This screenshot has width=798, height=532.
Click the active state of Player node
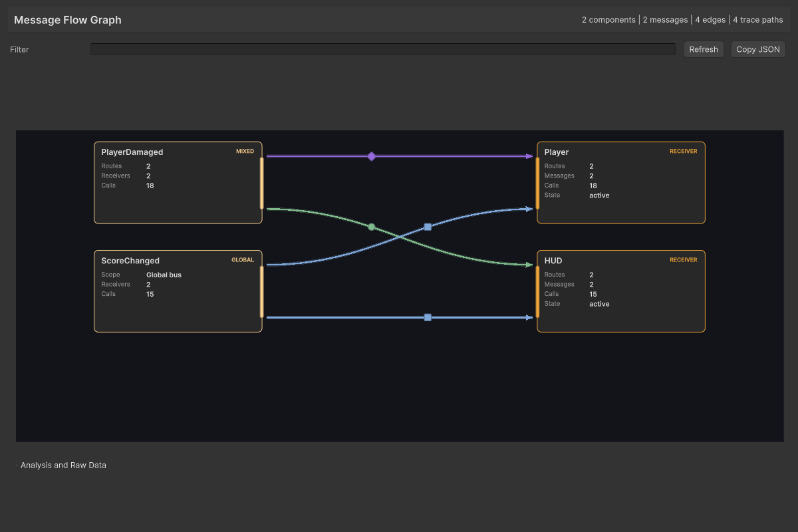coord(599,196)
